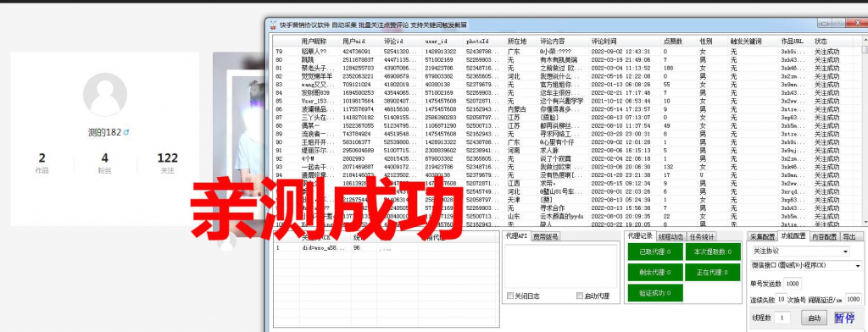Check the 启动代理 option
This screenshot has height=332, width=868.
580,296
